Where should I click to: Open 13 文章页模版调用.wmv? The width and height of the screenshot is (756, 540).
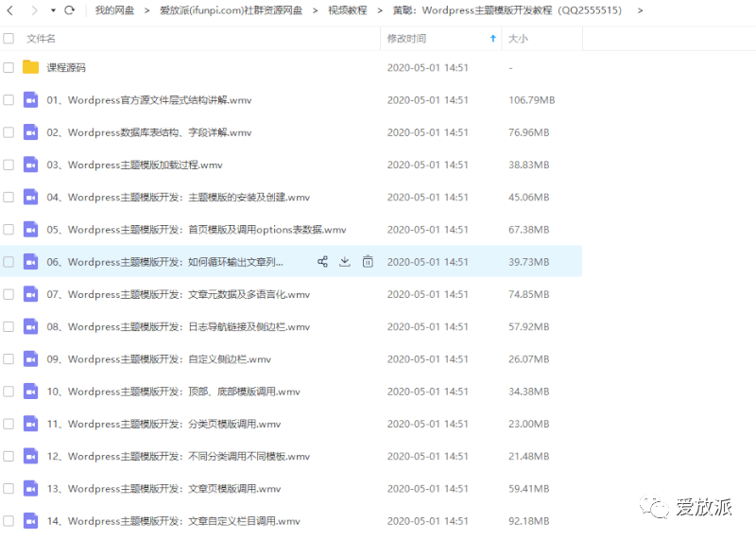[x=163, y=488]
